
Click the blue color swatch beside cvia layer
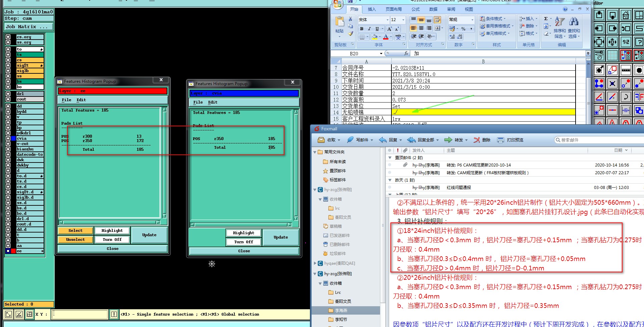coord(13,138)
